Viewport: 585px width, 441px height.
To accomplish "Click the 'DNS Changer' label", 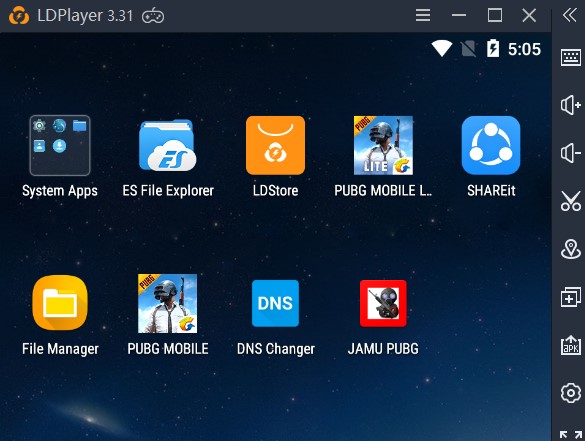I will click(276, 349).
